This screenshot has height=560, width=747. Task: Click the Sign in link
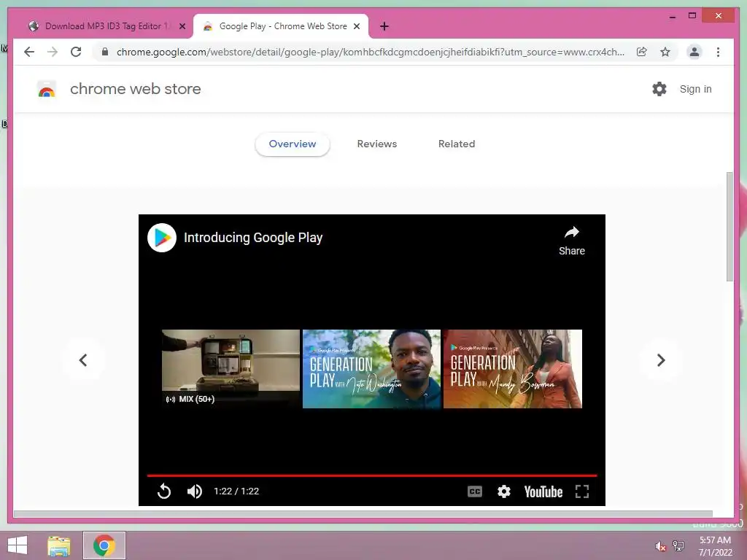tap(695, 89)
